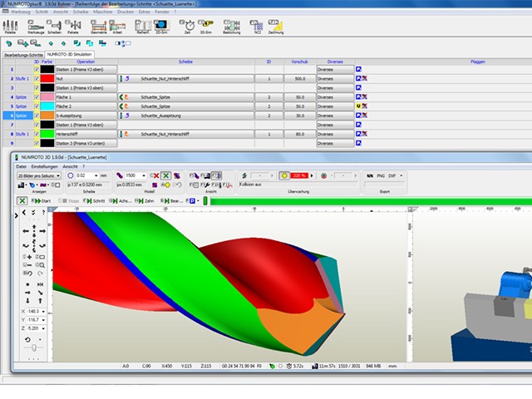Open the Werkzeuge tools icon
The height and width of the screenshot is (399, 532).
36,27
